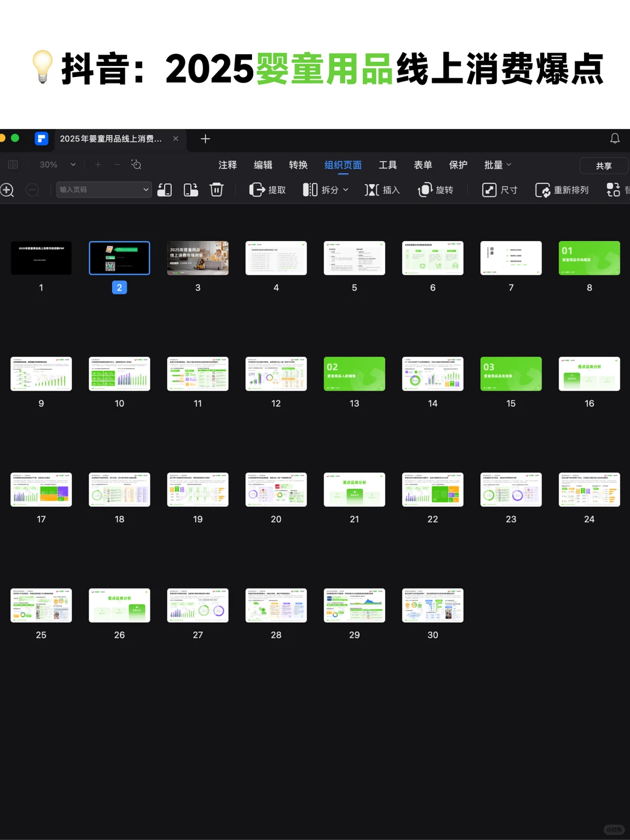Select page 13 green 02 section thumbnail
630x840 pixels.
(x=354, y=374)
